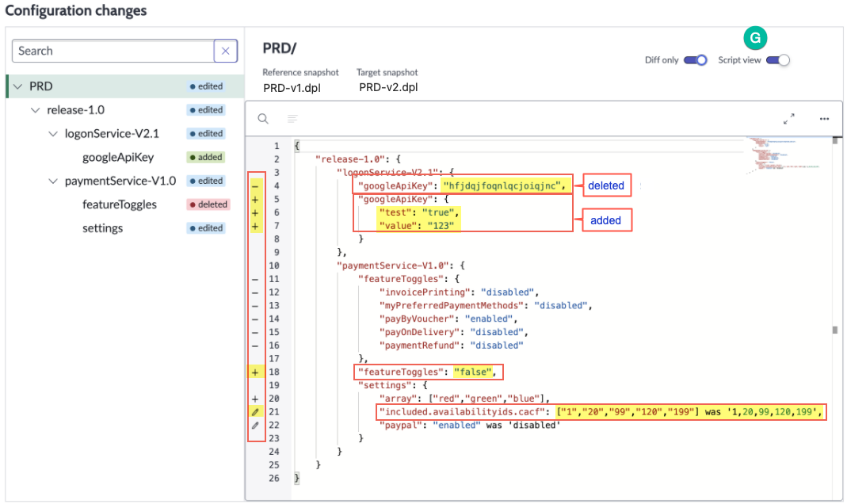Click "test": "true" on line 6
Image resolution: width=847 pixels, height=504 pixels.
coord(418,213)
